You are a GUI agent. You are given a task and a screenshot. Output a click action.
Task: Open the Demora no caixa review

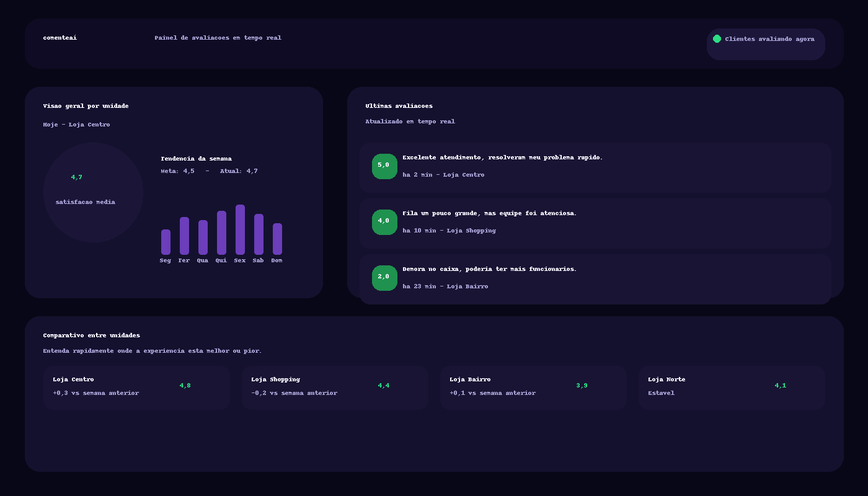click(x=595, y=278)
